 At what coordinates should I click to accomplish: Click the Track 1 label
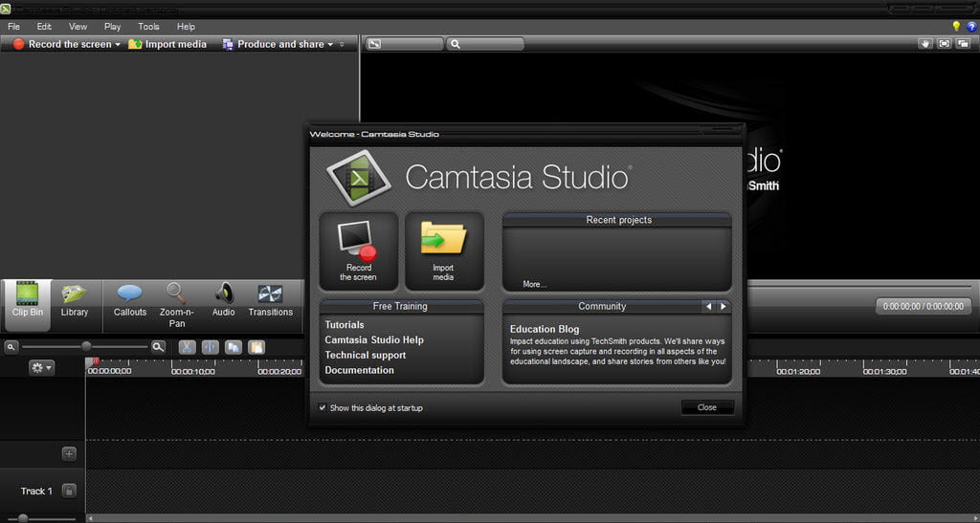click(x=36, y=491)
